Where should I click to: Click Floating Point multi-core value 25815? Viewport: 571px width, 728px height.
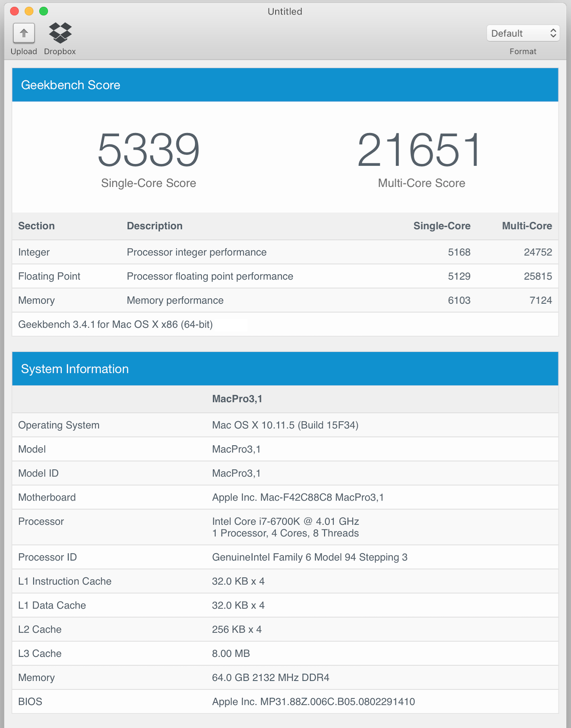[x=538, y=276]
